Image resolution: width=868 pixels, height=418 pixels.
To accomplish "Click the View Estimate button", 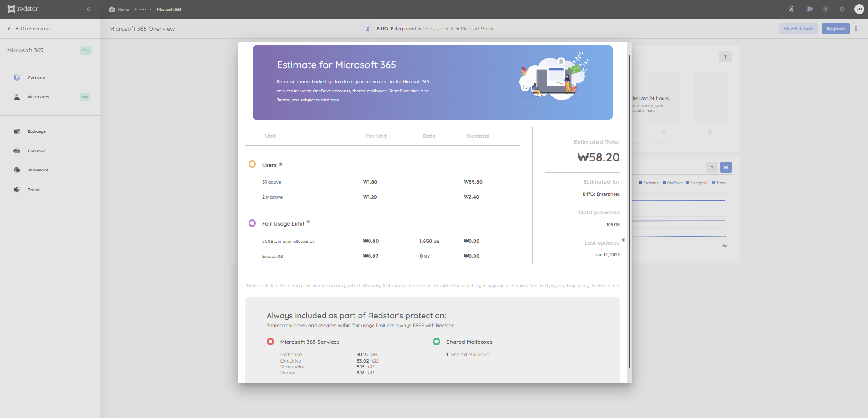I will tap(798, 29).
